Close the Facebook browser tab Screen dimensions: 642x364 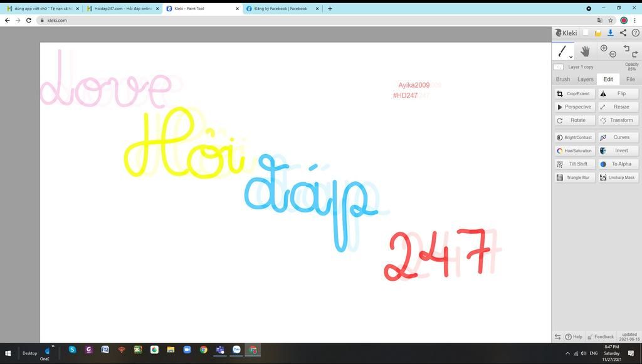click(317, 9)
